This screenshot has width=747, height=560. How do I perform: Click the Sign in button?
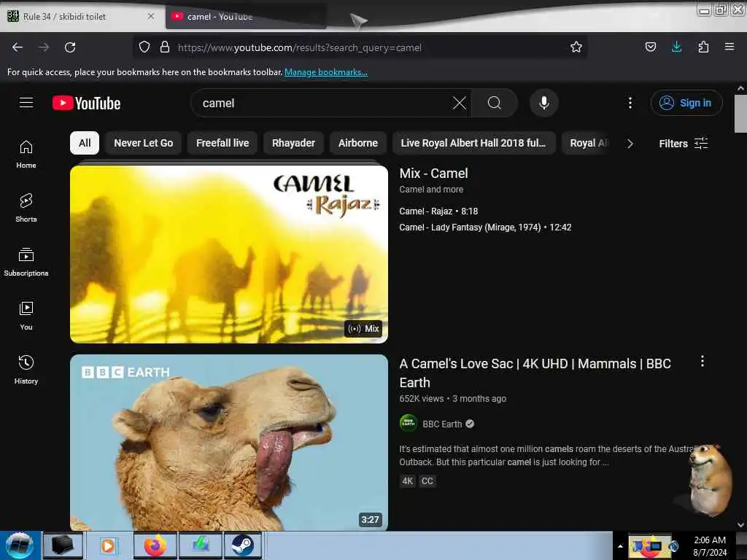point(686,103)
